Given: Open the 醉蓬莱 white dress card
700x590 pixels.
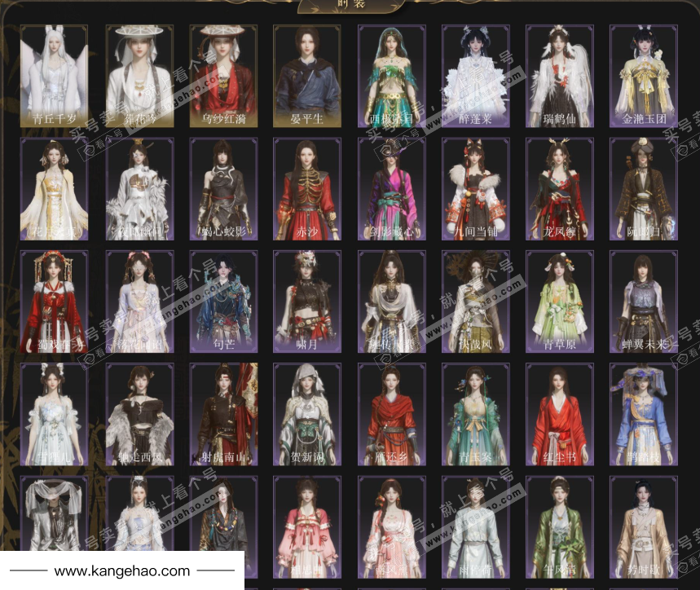Looking at the screenshot, I should (475, 76).
